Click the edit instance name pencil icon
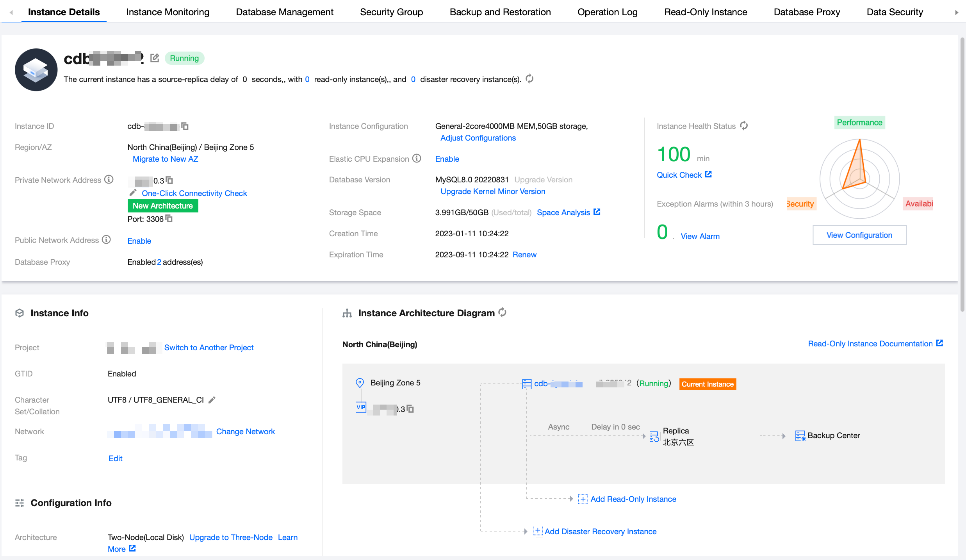The width and height of the screenshot is (966, 560). [155, 58]
